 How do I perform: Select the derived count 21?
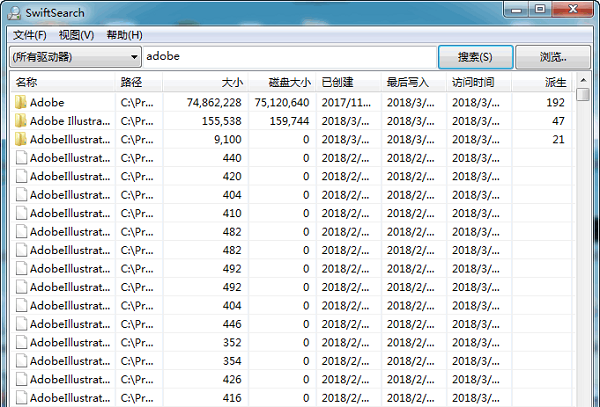pyautogui.click(x=558, y=139)
